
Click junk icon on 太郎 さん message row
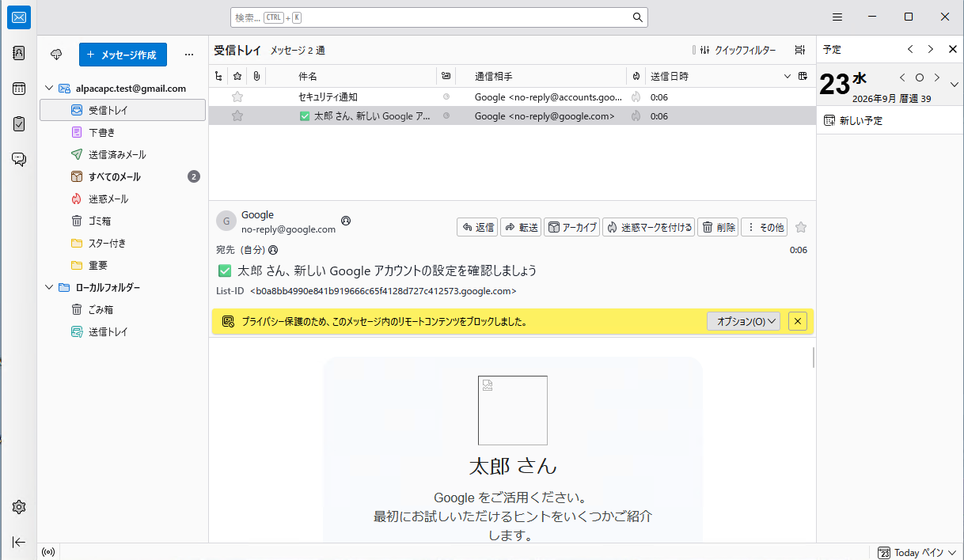636,116
